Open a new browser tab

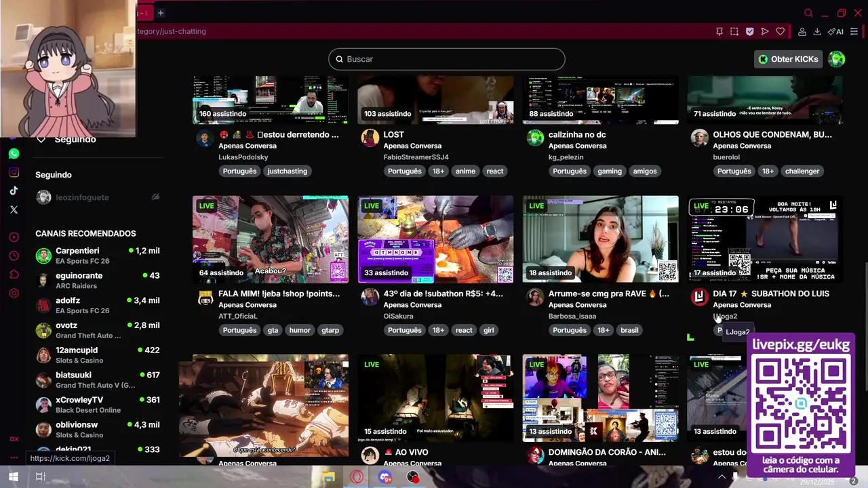point(161,13)
